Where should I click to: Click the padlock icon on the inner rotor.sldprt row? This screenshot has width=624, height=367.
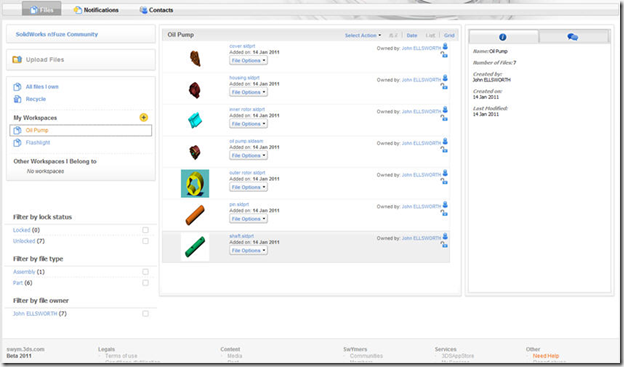[x=444, y=118]
